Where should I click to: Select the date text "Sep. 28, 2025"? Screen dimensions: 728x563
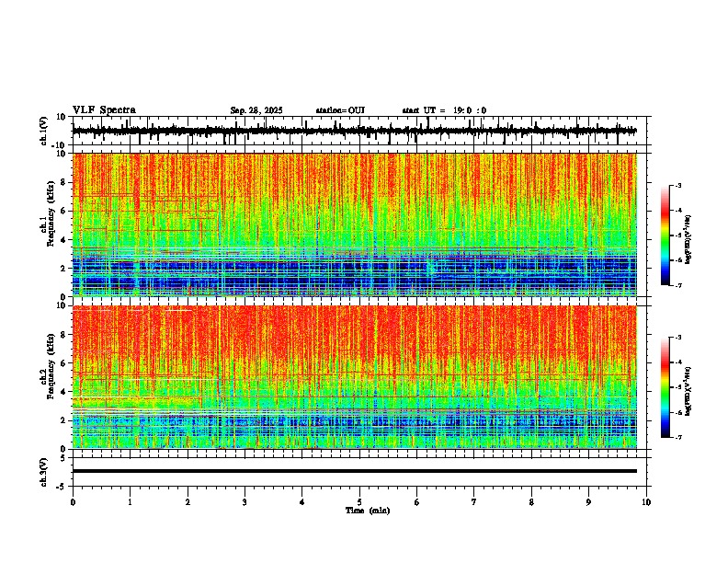point(256,110)
